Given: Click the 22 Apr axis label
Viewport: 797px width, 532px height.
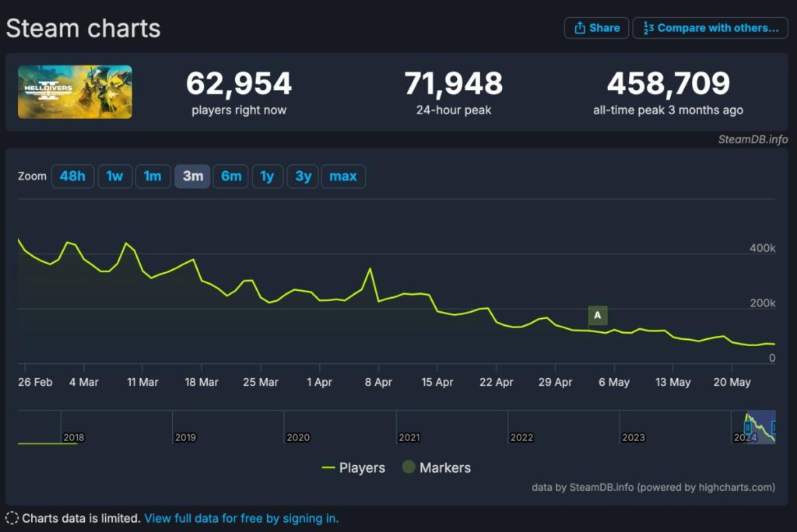Looking at the screenshot, I should (496, 382).
